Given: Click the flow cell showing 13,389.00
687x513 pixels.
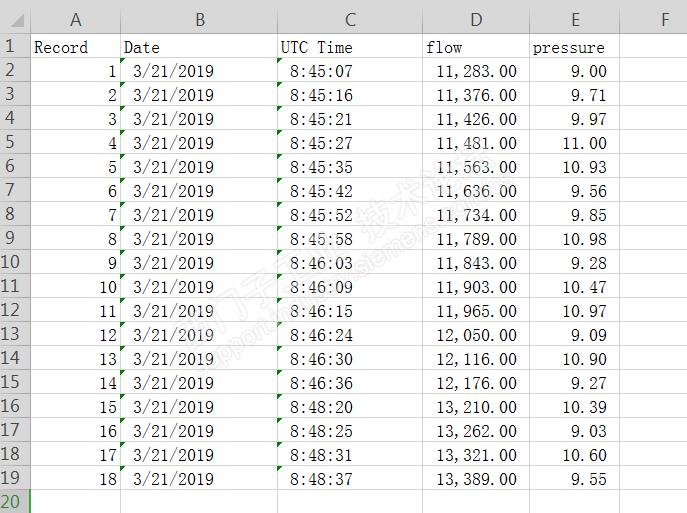Looking at the screenshot, I should click(477, 479).
